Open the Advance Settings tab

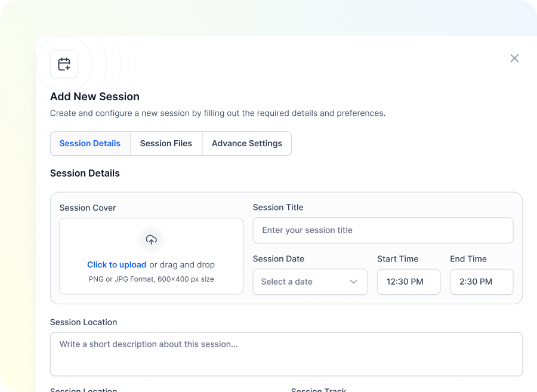click(247, 143)
